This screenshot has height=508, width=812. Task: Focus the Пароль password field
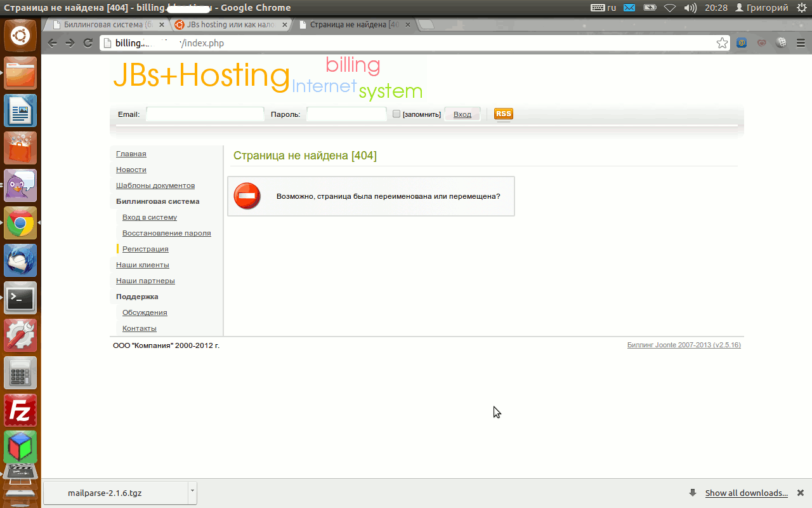pyautogui.click(x=346, y=114)
